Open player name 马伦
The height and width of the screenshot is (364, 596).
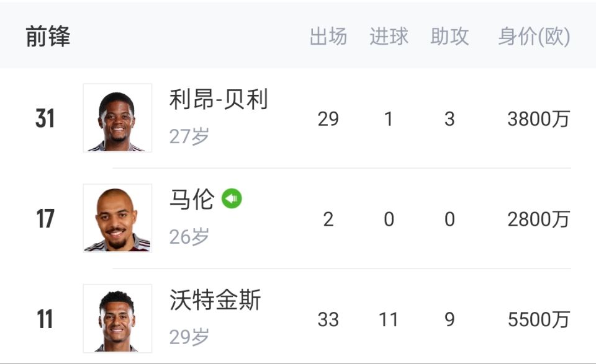tap(192, 200)
